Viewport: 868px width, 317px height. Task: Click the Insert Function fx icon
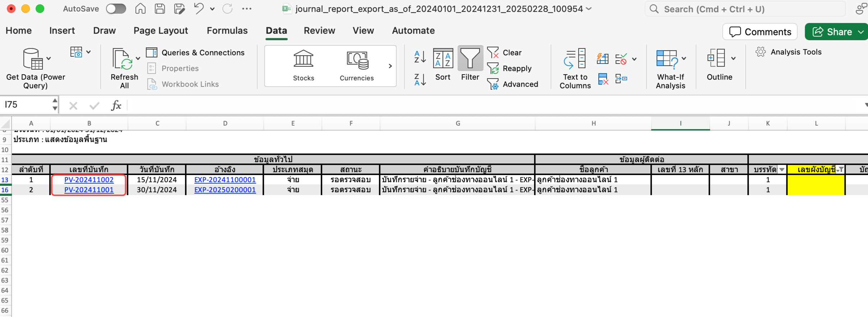click(116, 105)
